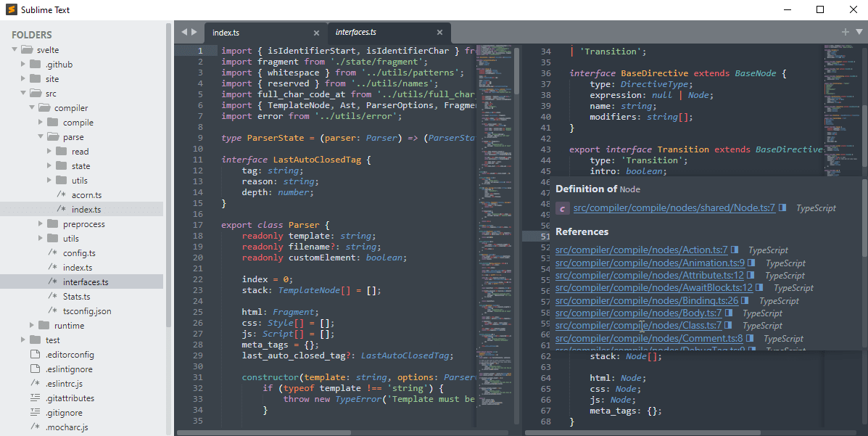Expand the runtime folder
Screen dimensions: 868x436
[x=32, y=325]
